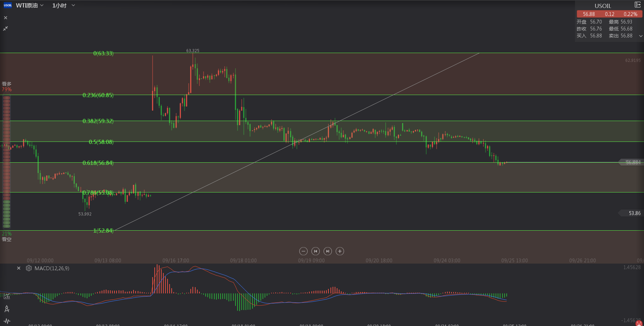The width and height of the screenshot is (644, 326).
Task: Select Fibonacci level 0(63.33) label
Action: (x=103, y=53)
